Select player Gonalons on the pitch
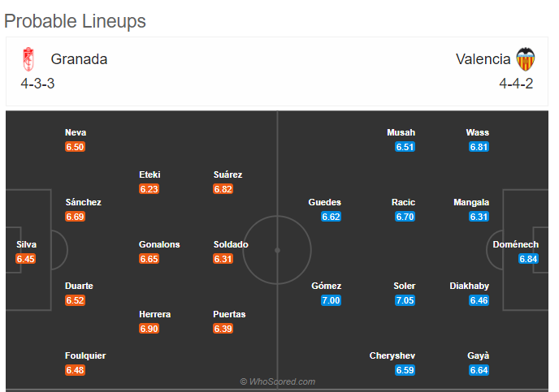This screenshot has height=392, width=559. point(159,244)
